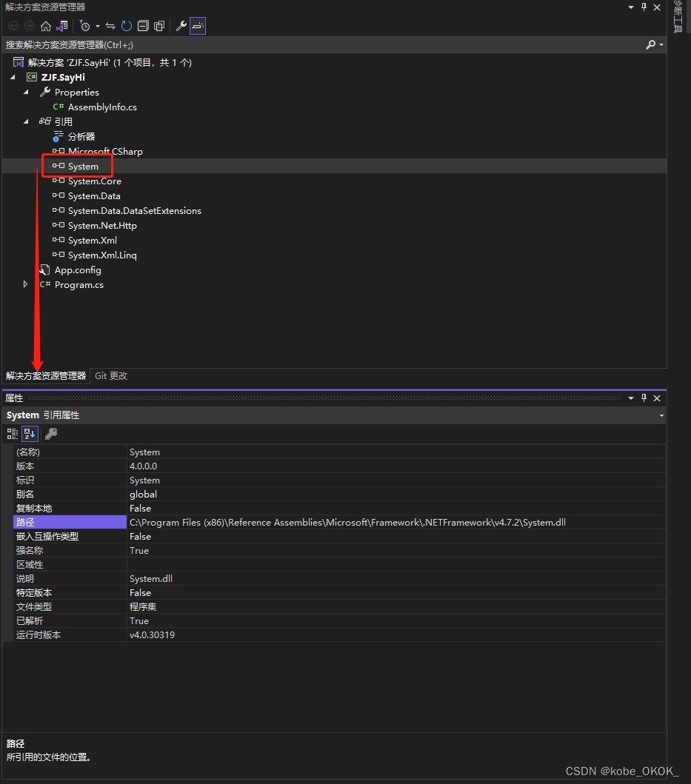691x784 pixels.
Task: Click the 别名 value global
Action: coord(143,495)
